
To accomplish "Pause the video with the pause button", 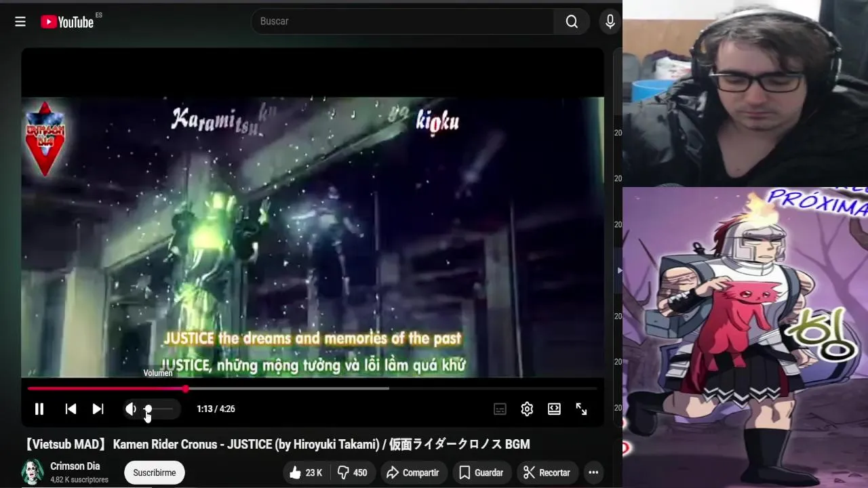I will coord(39,409).
